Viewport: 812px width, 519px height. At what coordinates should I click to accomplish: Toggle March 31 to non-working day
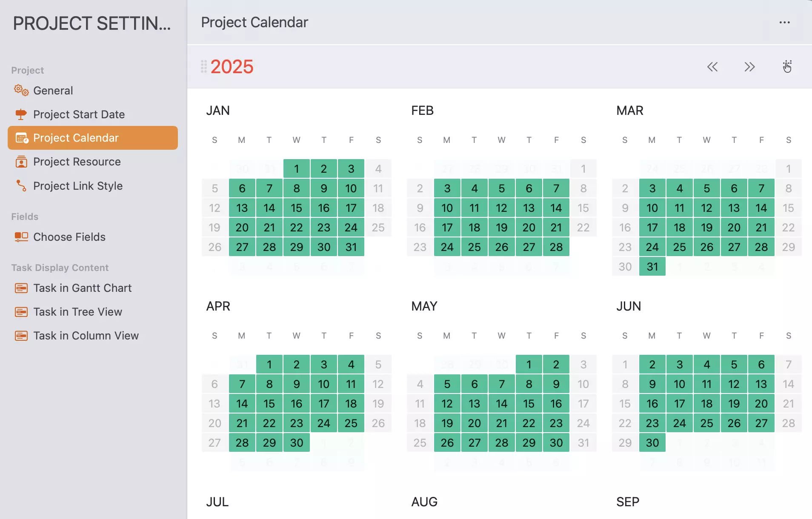point(652,266)
